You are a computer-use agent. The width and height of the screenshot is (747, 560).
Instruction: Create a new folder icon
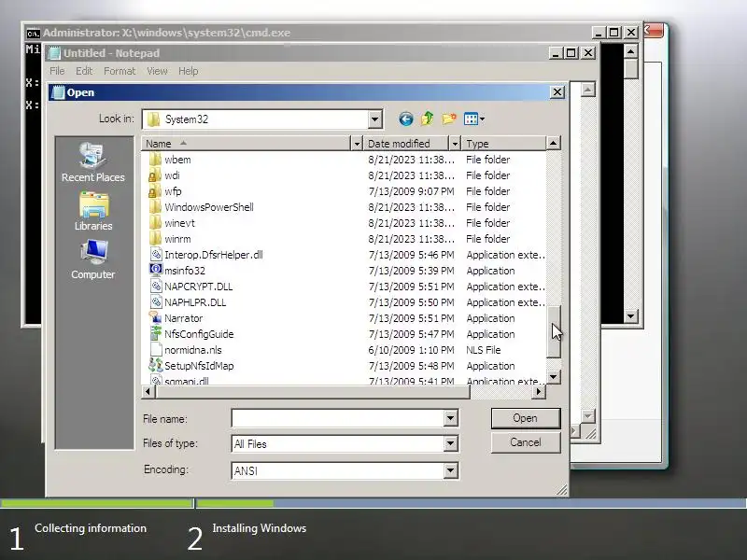pyautogui.click(x=449, y=119)
